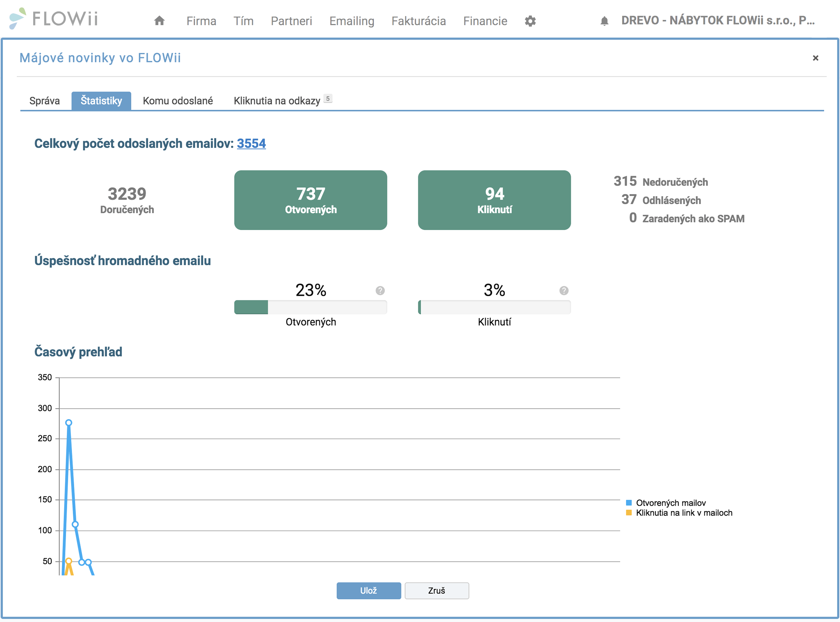Open the notifications bell icon
Screen dimensions: 840x622
604,21
